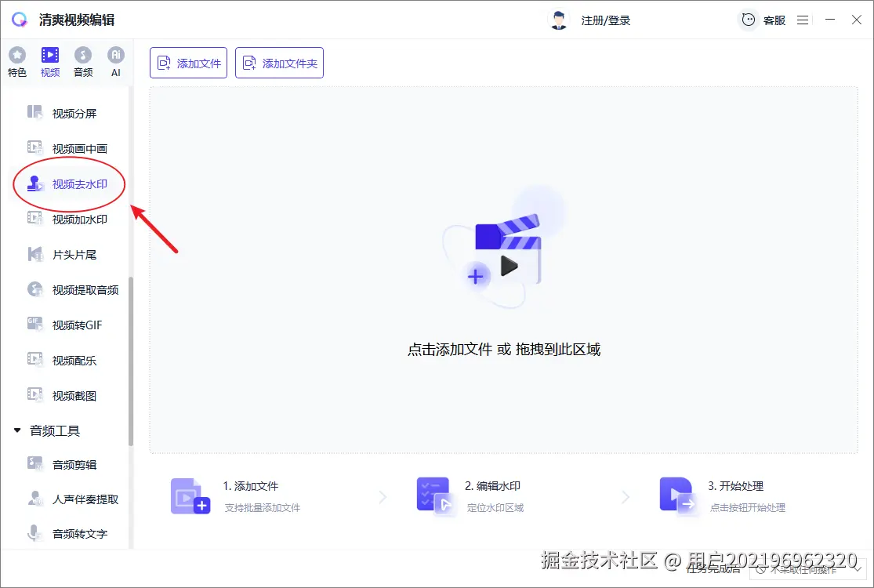Click the 视频去水印 stamp icon
This screenshot has height=588, width=874.
35,183
